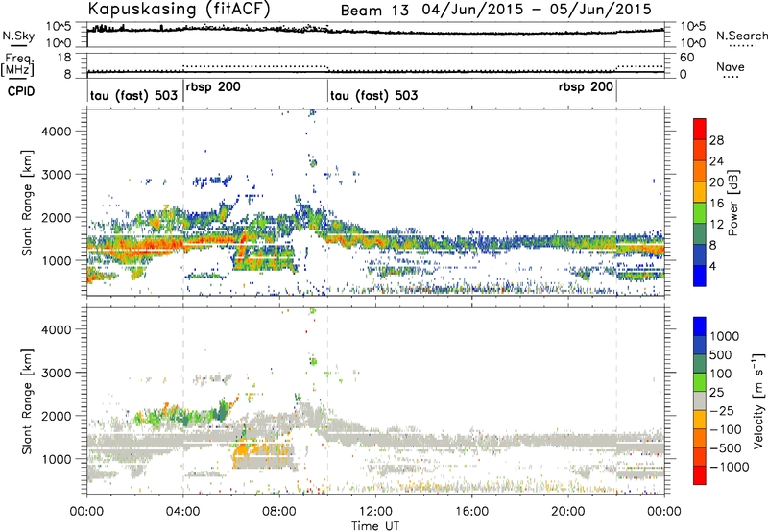Viewport: 768px width, 532px height.
Task: Click the '16' tick on the Power colorbar
Action: point(716,204)
